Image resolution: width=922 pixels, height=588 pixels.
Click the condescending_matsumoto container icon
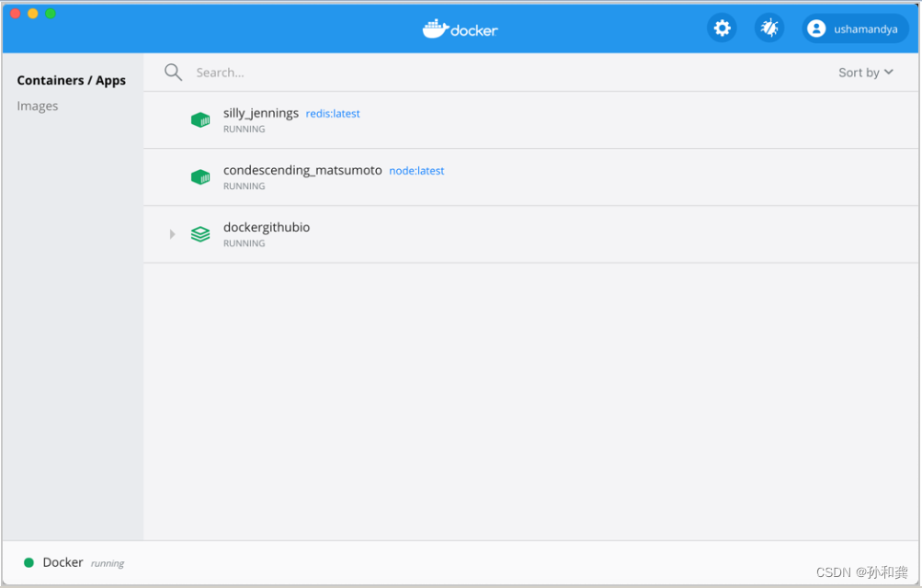coord(200,176)
